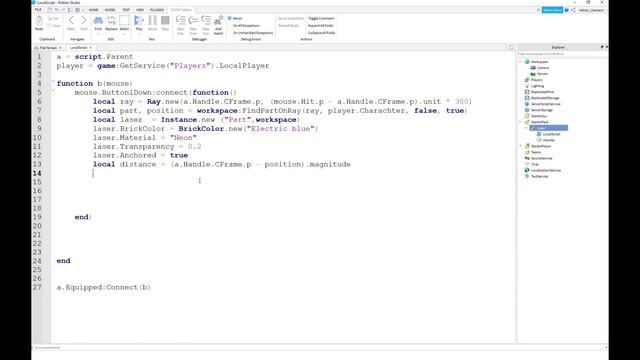The image size is (640, 360).
Task: Close the LocalScript document tab
Action: pos(91,48)
